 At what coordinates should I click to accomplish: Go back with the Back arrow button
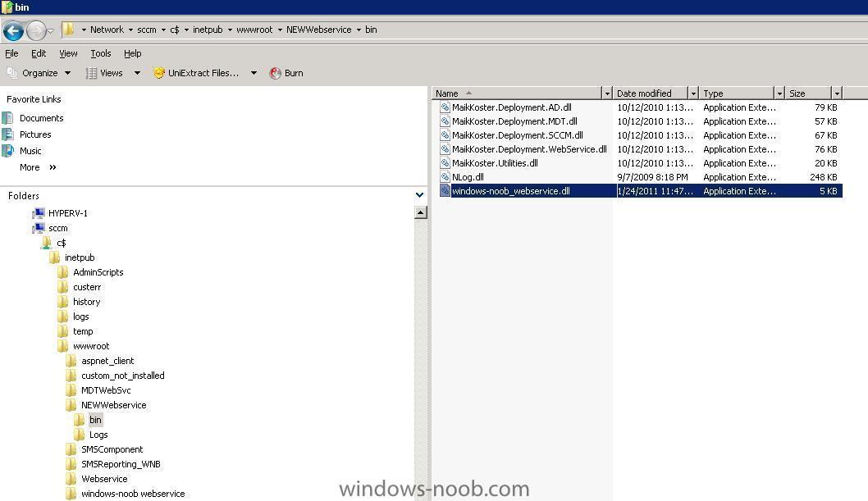pos(13,31)
